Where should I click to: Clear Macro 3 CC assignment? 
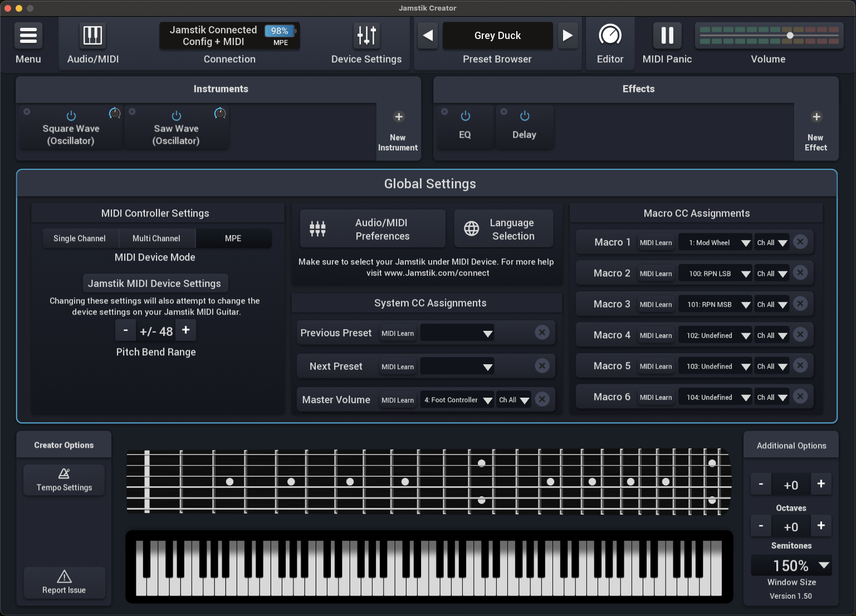800,304
